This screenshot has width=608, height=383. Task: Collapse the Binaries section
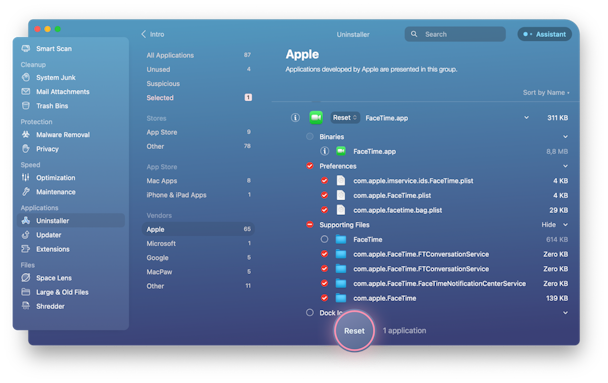[x=565, y=136]
